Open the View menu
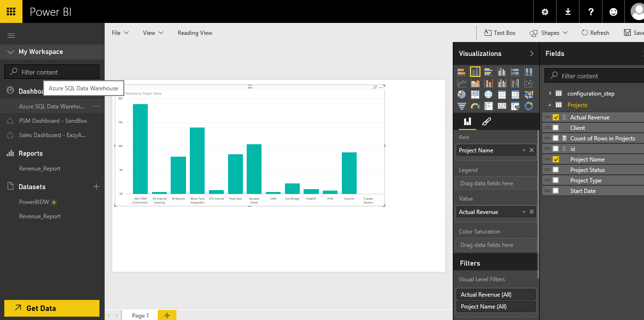Screen dimensions: 644x320 coord(153,33)
